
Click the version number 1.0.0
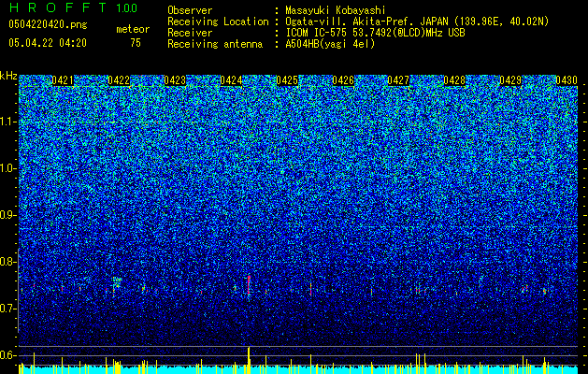pos(127,8)
